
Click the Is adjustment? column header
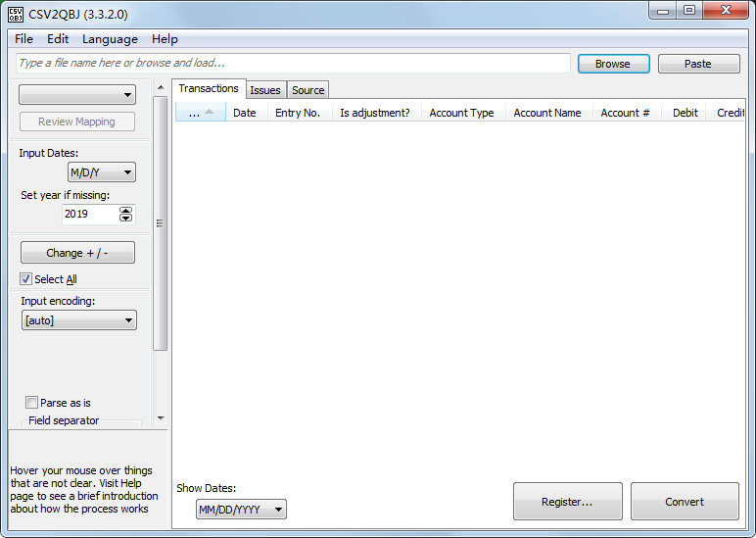point(375,113)
